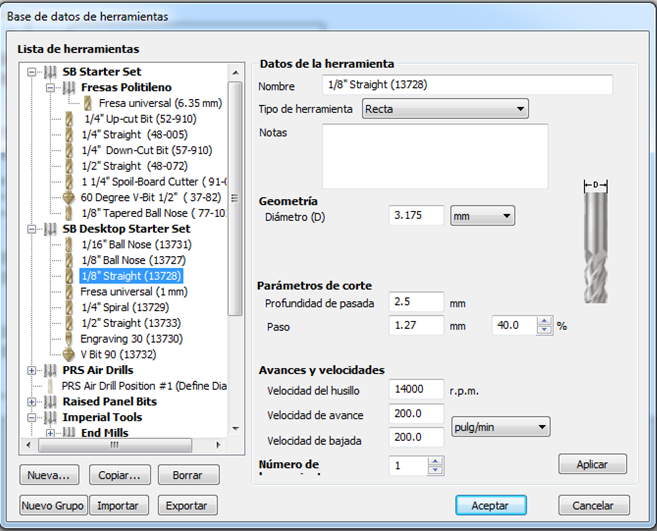The width and height of the screenshot is (657, 531).
Task: Decrease the Número de herramienta value
Action: click(435, 470)
